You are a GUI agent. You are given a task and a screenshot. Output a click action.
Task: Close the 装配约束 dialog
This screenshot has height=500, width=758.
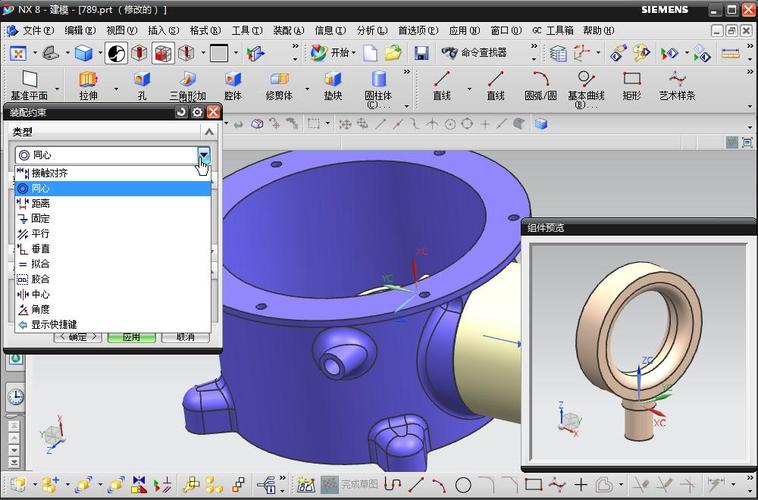pyautogui.click(x=214, y=112)
